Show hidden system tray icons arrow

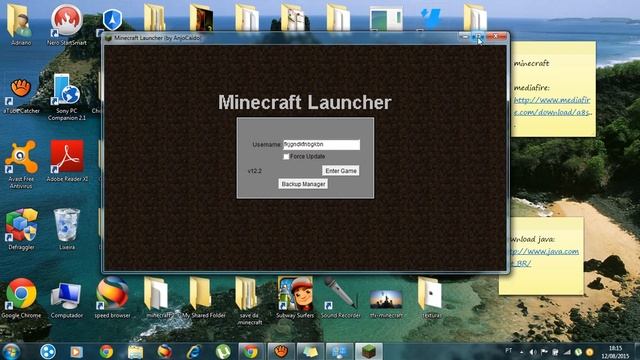pos(521,351)
